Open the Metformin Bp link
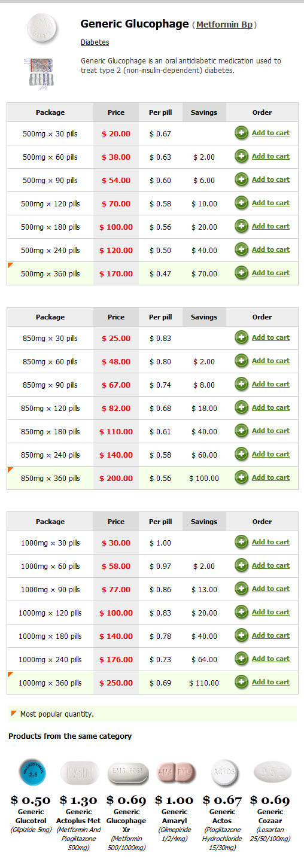304x868 pixels. tap(224, 25)
